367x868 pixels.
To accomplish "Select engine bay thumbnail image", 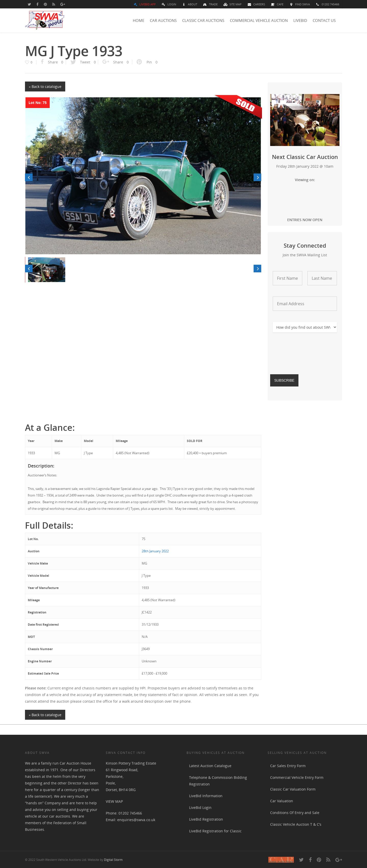I will click(x=46, y=270).
